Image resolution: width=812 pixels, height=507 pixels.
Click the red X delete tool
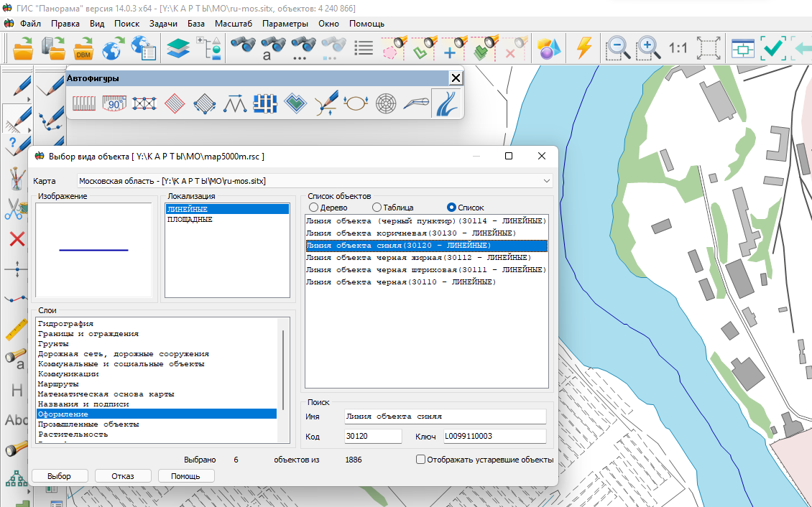(17, 239)
